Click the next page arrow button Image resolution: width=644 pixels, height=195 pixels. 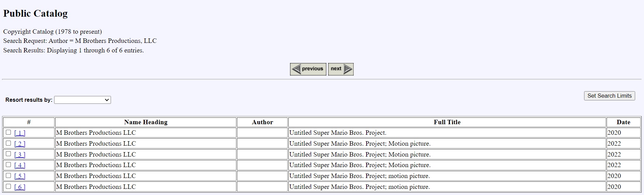(341, 69)
